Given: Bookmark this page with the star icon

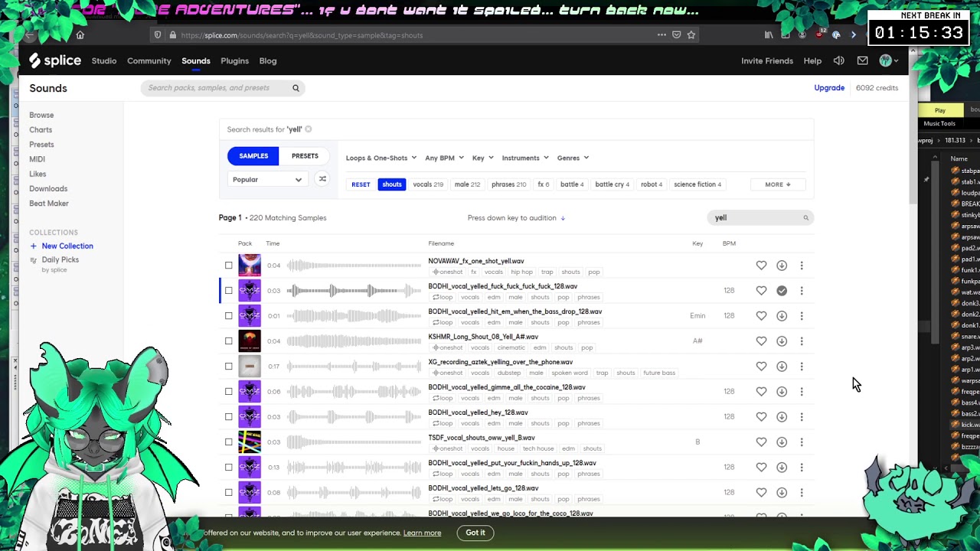Looking at the screenshot, I should [691, 34].
